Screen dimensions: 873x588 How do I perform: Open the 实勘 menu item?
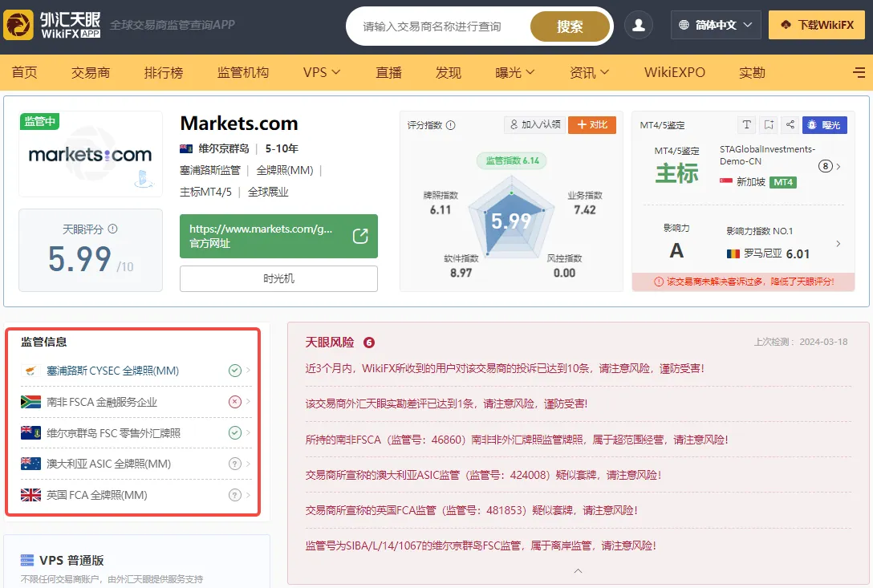[x=752, y=72]
